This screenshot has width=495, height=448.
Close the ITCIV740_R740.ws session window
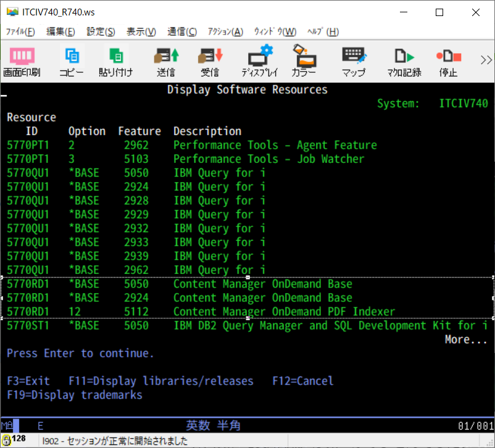point(476,12)
